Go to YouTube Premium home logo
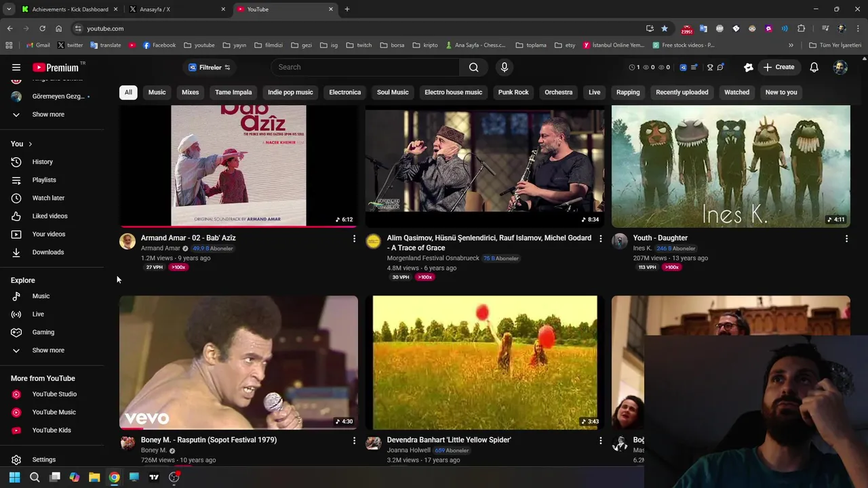Screen dimensions: 868x488 [56, 67]
